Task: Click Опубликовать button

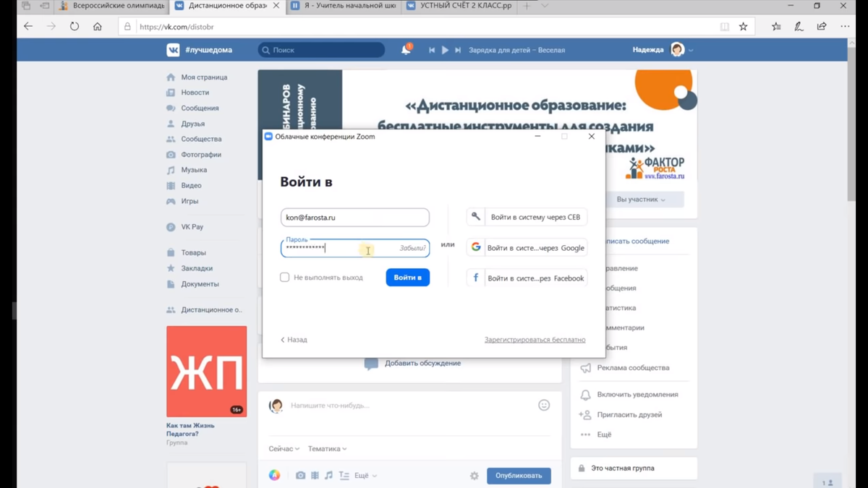Action: pyautogui.click(x=519, y=476)
